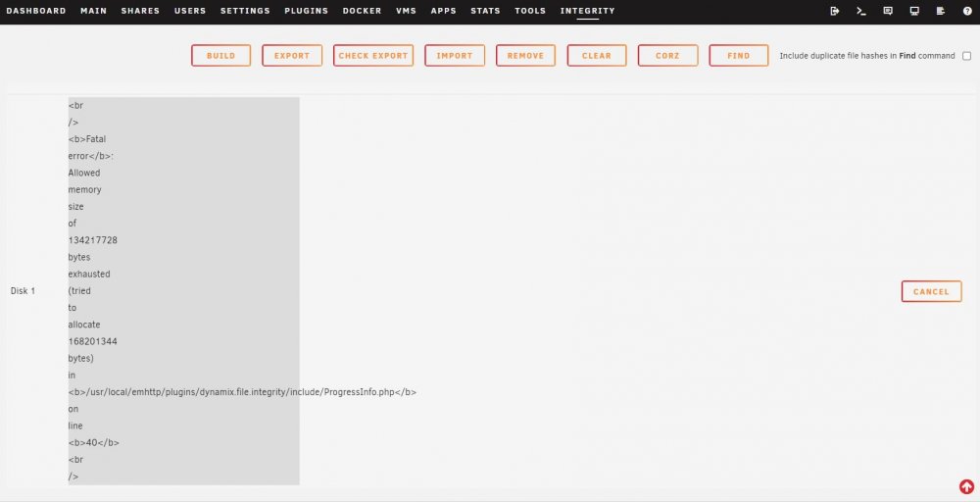The width and height of the screenshot is (980, 502).
Task: Open the Tools menu
Action: point(530,11)
